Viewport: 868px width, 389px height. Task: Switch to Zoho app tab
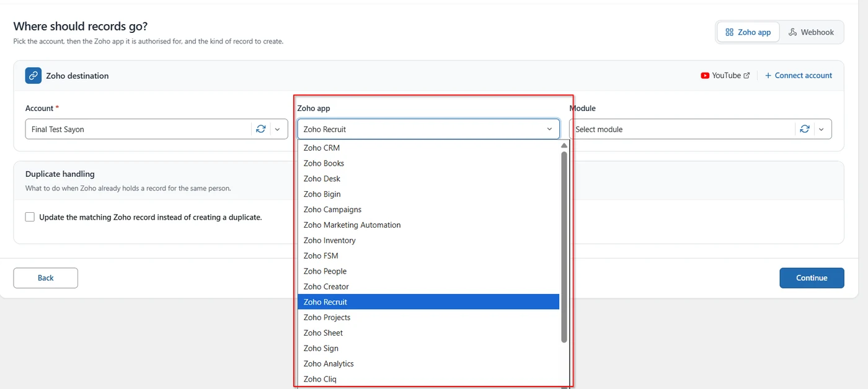point(748,32)
